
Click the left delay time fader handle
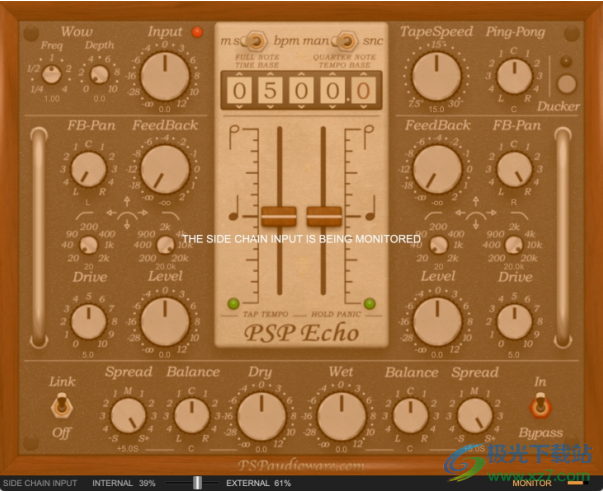click(279, 215)
